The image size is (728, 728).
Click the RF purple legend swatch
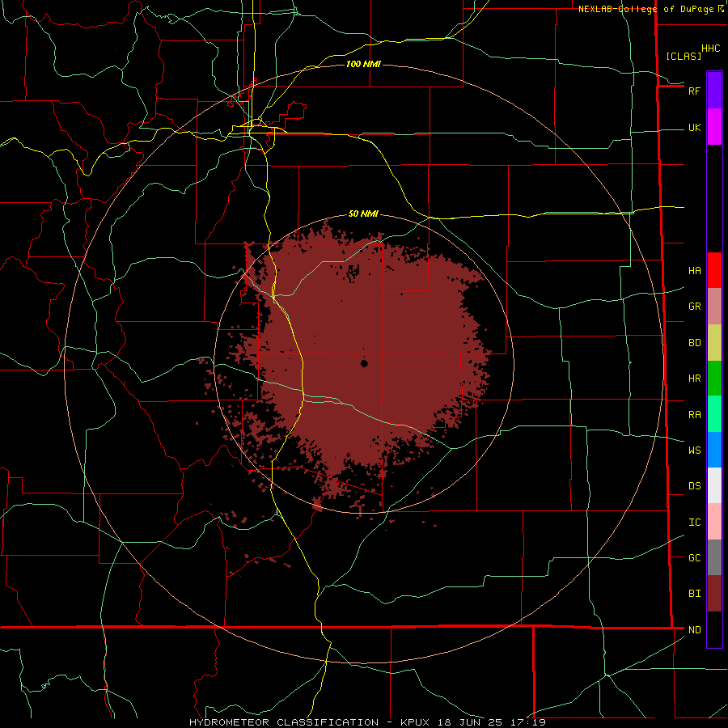(x=714, y=91)
